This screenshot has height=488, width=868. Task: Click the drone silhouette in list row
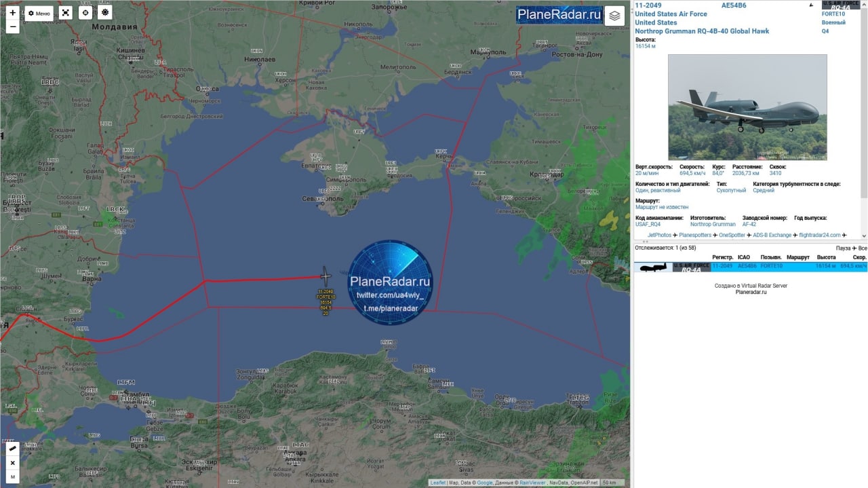pyautogui.click(x=653, y=267)
